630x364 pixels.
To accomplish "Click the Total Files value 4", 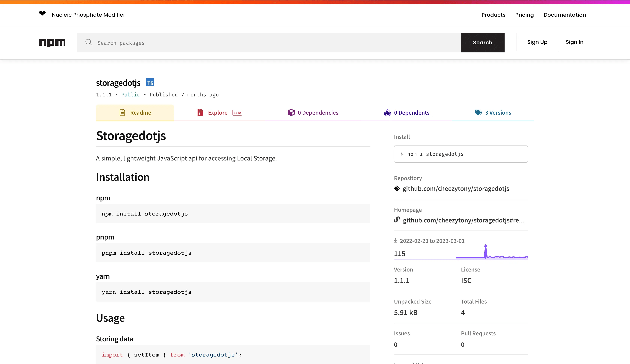I will click(463, 312).
